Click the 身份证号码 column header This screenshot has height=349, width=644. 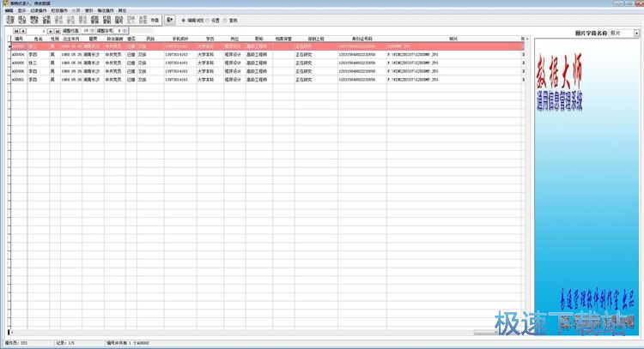[x=361, y=39]
